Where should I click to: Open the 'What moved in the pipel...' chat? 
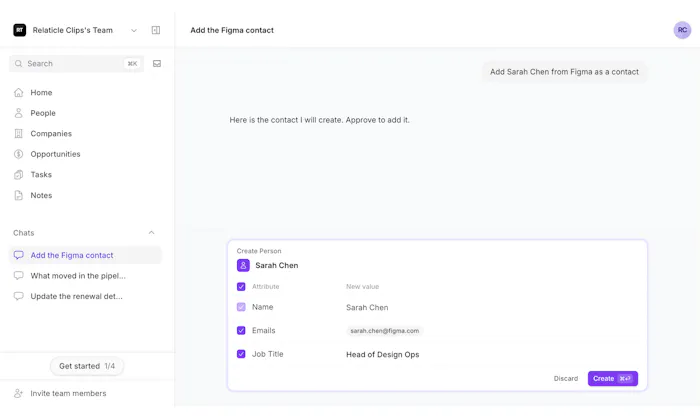(x=78, y=275)
